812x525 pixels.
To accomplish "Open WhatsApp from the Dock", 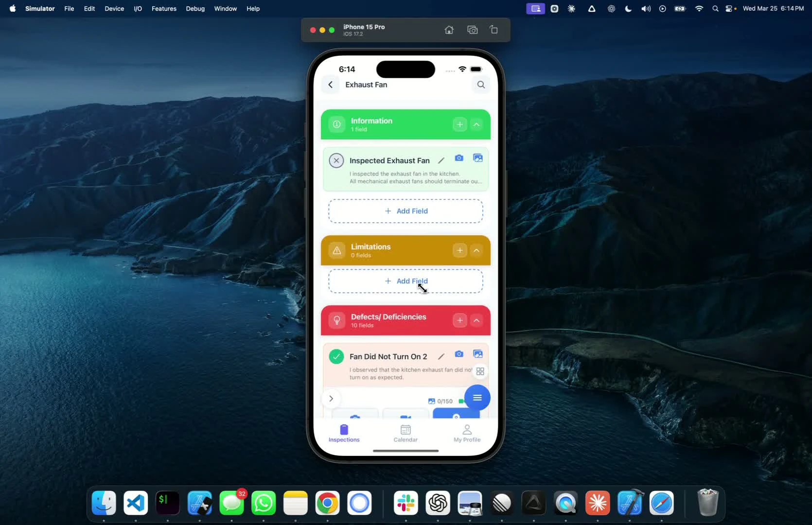I will pyautogui.click(x=264, y=503).
